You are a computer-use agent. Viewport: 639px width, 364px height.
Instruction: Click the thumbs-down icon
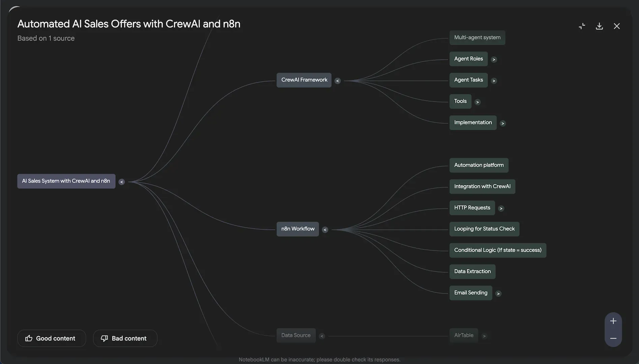tap(105, 338)
